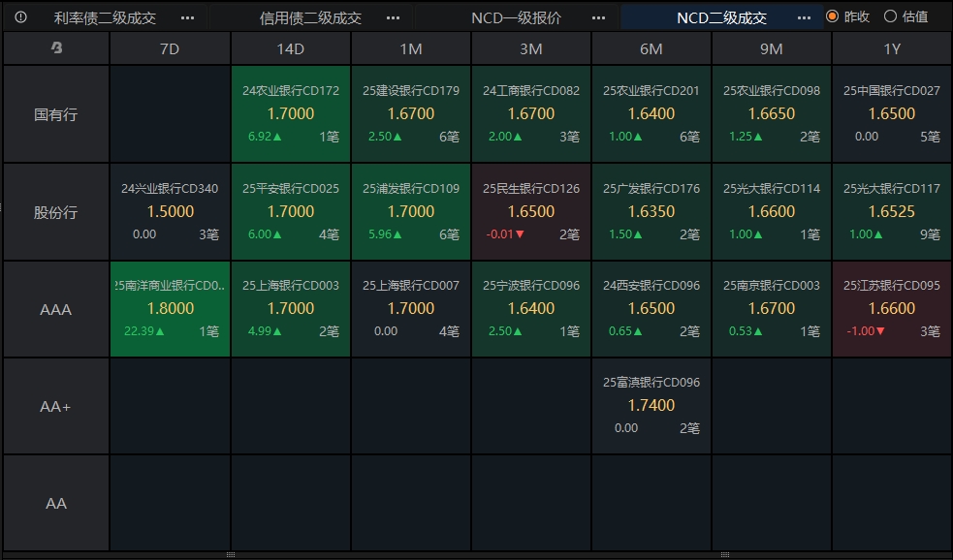This screenshot has height=560, width=953.
Task: Open the 25建设银行CD179 cell
Action: 411,114
